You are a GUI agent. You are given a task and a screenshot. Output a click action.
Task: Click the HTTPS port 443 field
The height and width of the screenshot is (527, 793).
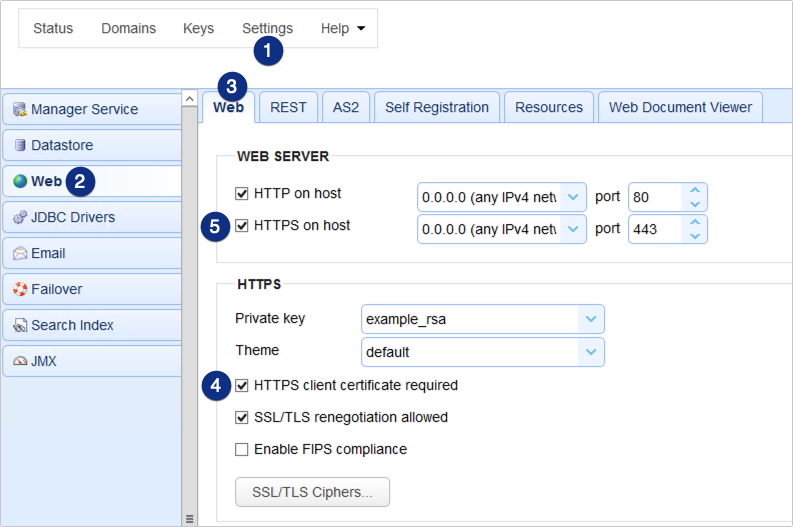coord(655,229)
